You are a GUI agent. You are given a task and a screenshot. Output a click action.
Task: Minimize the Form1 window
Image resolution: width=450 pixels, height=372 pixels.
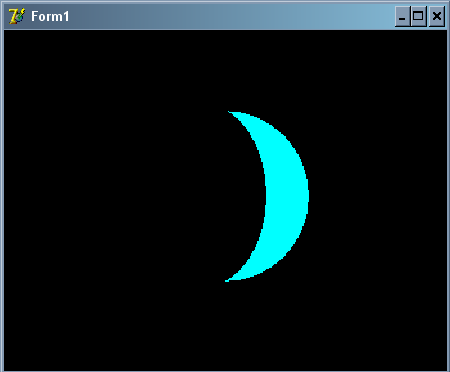[x=402, y=16]
